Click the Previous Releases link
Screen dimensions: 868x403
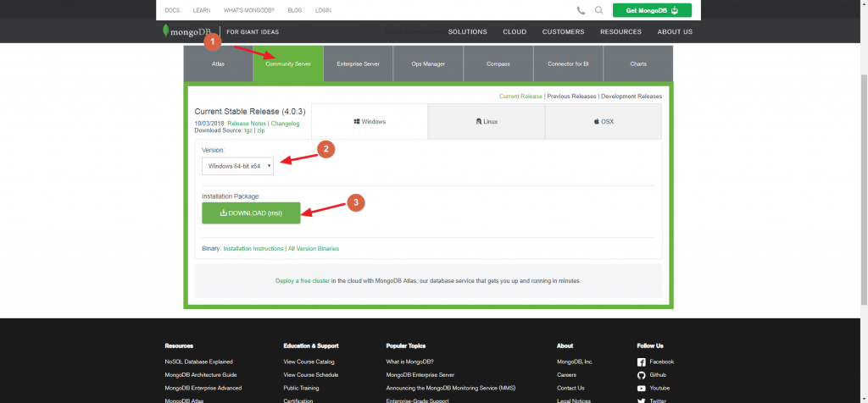[x=571, y=97]
